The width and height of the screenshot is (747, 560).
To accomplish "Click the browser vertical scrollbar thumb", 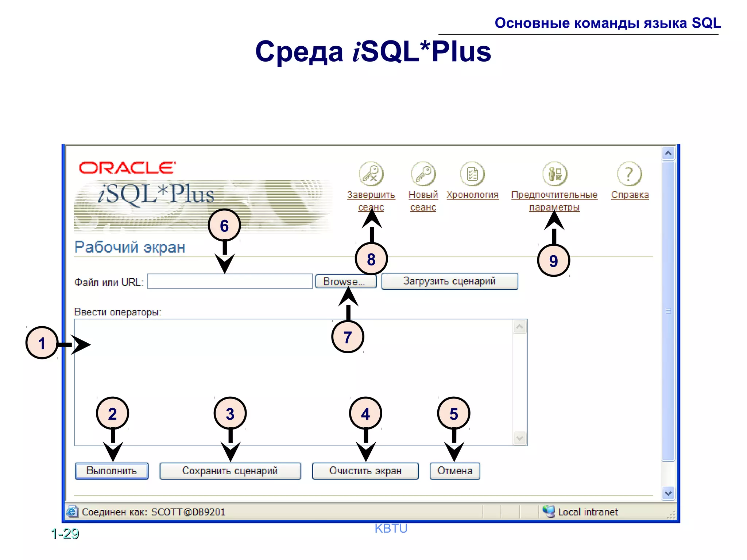I will tap(668, 311).
